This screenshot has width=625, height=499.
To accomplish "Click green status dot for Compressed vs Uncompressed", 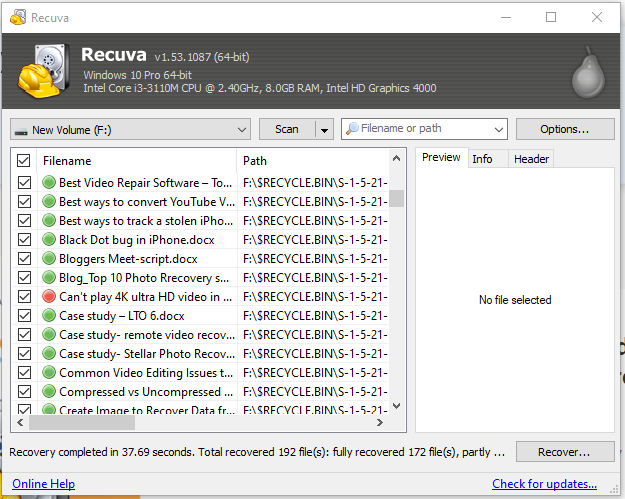I will 49,391.
